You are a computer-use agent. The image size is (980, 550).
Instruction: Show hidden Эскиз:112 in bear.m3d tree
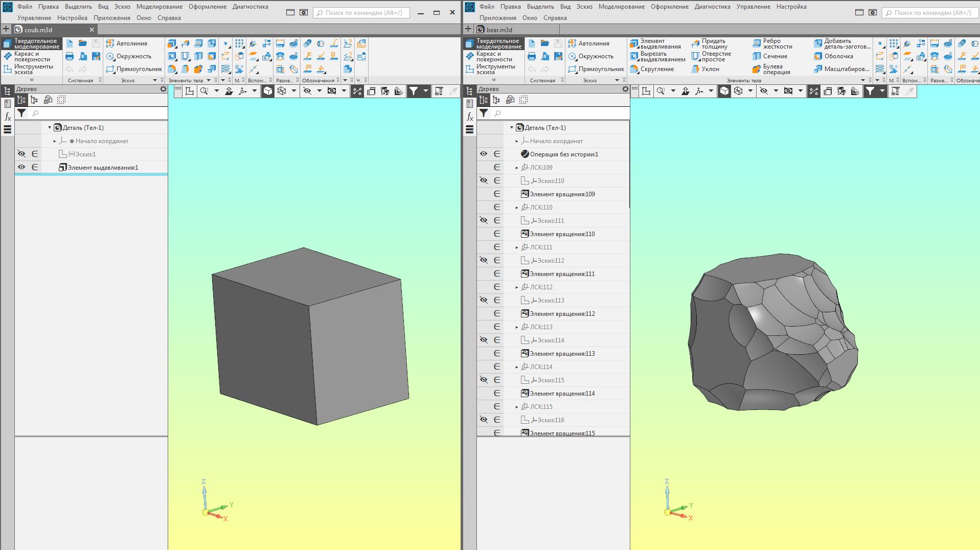(484, 260)
